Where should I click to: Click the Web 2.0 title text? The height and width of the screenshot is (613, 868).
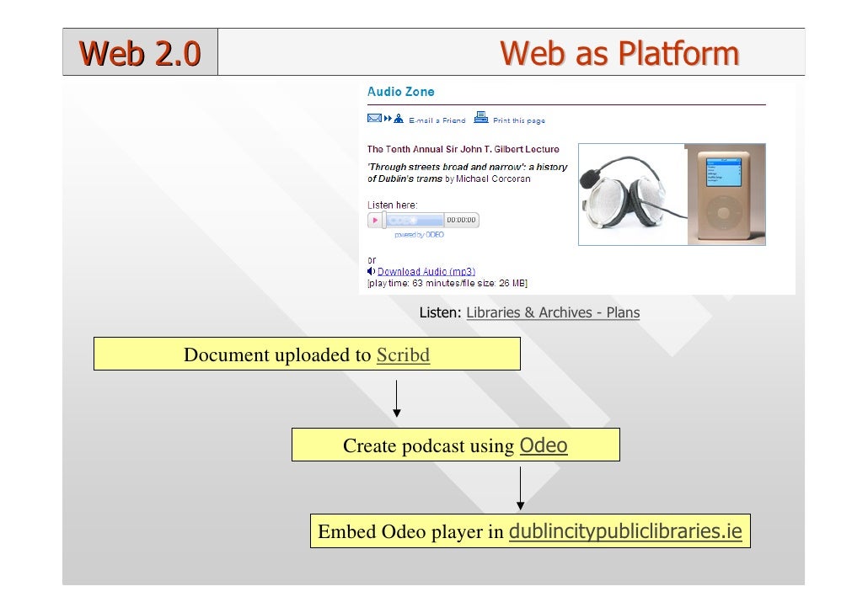tap(140, 53)
